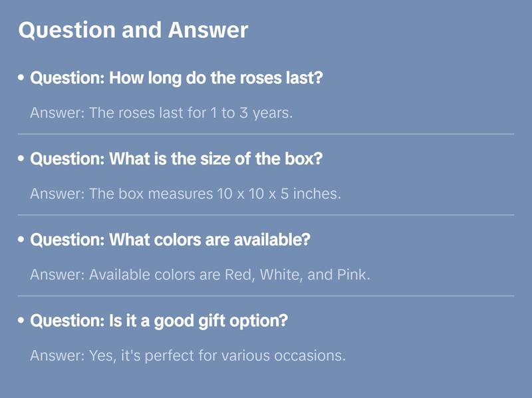Click the word "Pink" in the colors answer
The height and width of the screenshot is (398, 532).
pyautogui.click(x=352, y=275)
